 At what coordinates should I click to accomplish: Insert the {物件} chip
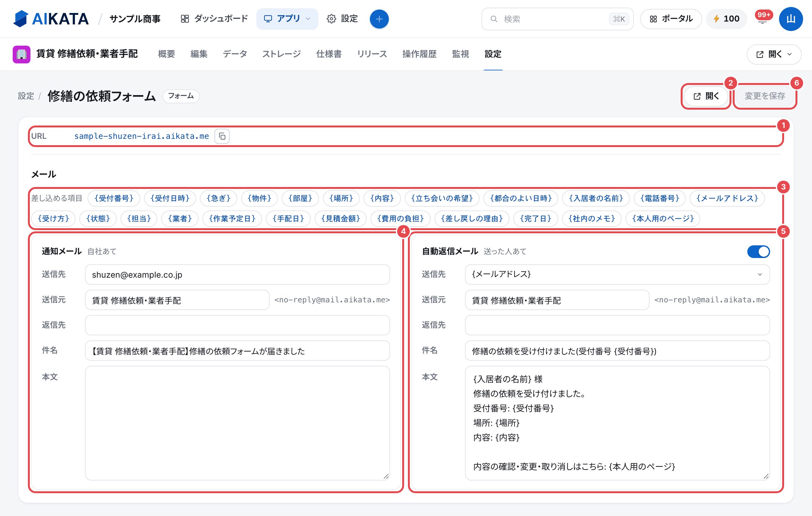click(259, 198)
